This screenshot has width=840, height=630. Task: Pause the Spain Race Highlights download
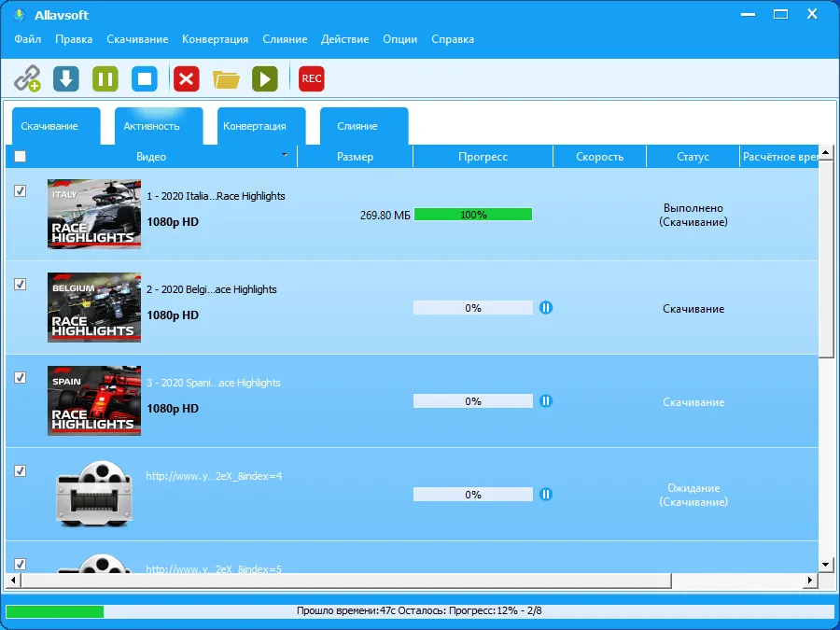pyautogui.click(x=546, y=400)
